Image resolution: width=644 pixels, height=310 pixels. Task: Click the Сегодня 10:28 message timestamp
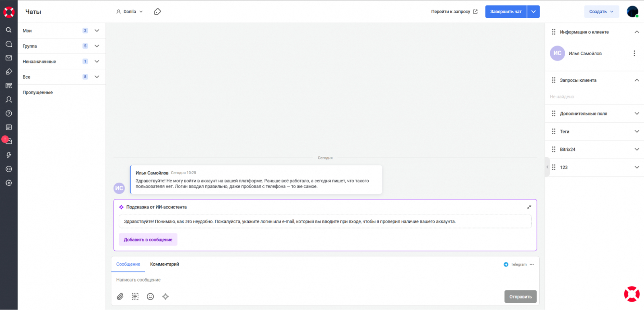tap(184, 173)
